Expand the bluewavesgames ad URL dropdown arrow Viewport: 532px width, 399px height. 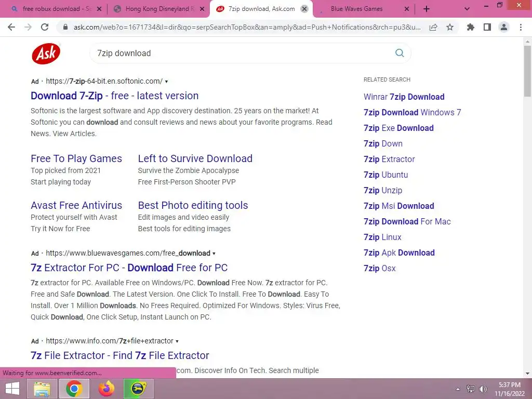coord(214,254)
